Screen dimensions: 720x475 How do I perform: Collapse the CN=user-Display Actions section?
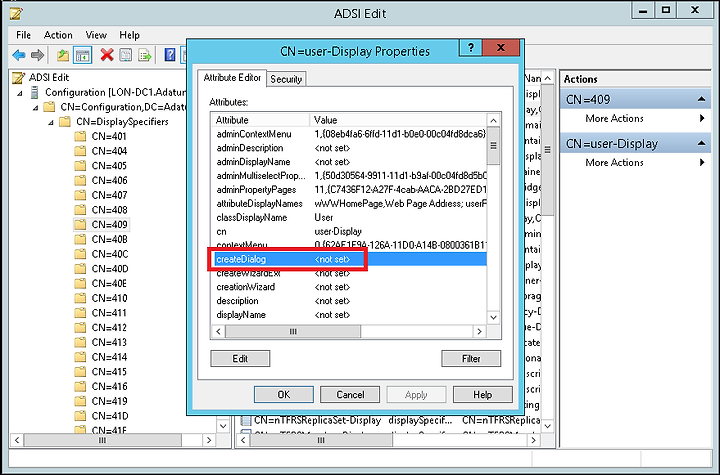[701, 143]
